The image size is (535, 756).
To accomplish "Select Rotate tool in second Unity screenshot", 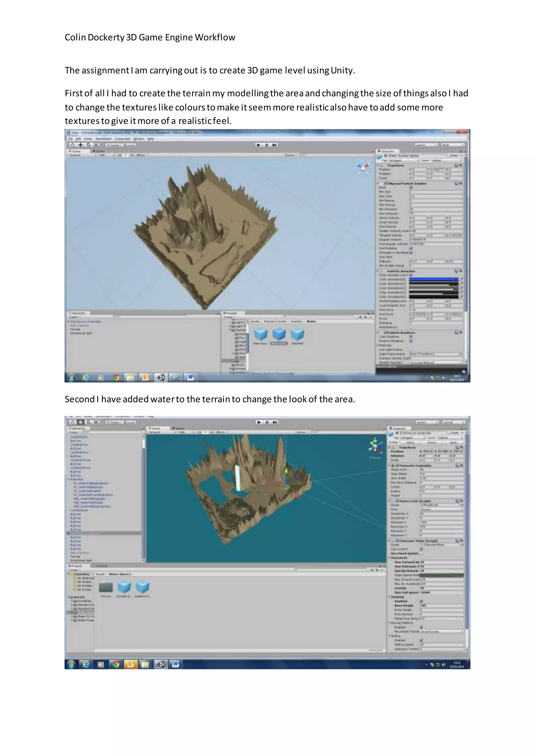I will click(88, 422).
